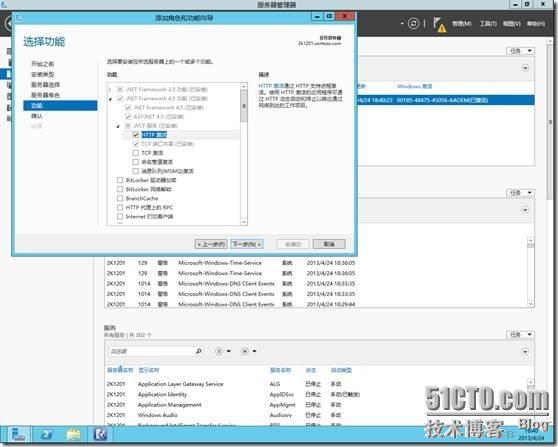Open File Explorer from the taskbar
Viewport: 558px width, 447px height.
click(x=73, y=435)
